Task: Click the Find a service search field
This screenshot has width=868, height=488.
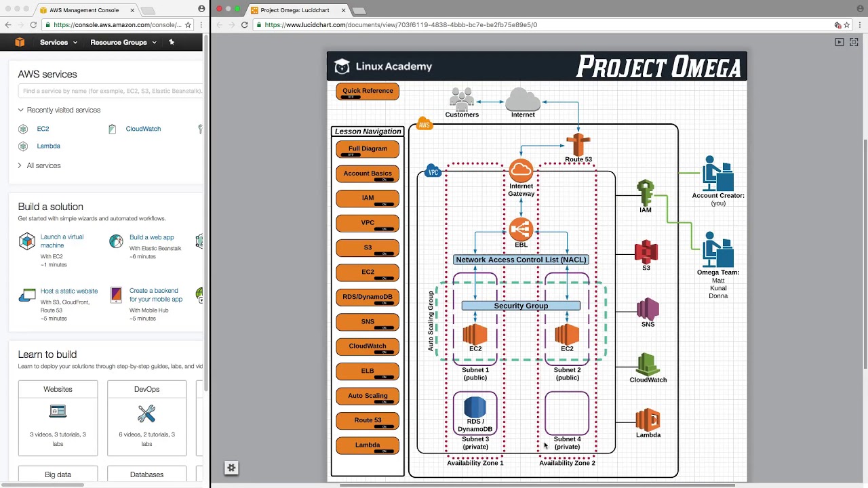Action: click(111, 91)
